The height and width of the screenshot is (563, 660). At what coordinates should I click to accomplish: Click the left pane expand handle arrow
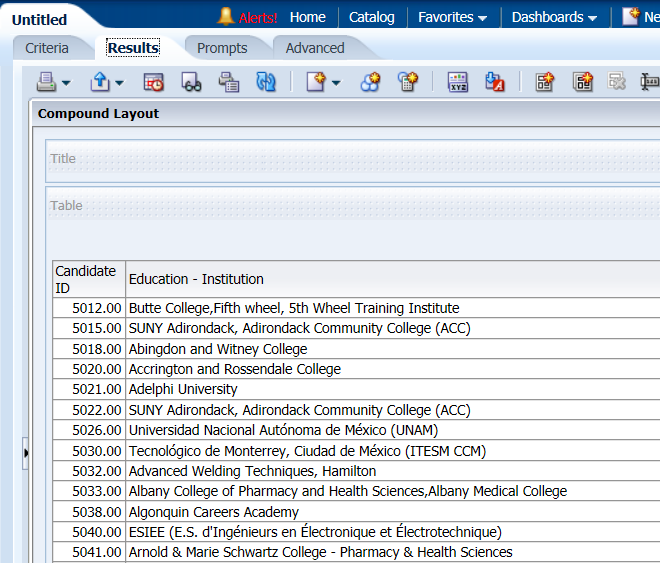pyautogui.click(x=26, y=454)
